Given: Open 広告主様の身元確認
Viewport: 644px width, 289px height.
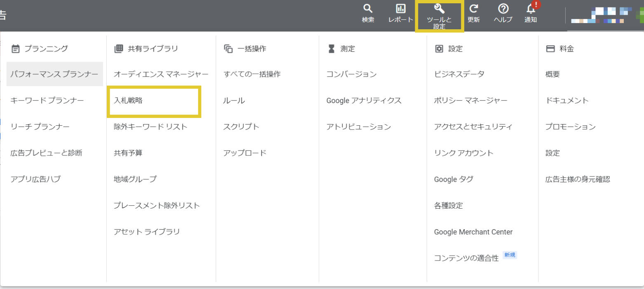Looking at the screenshot, I should (578, 179).
